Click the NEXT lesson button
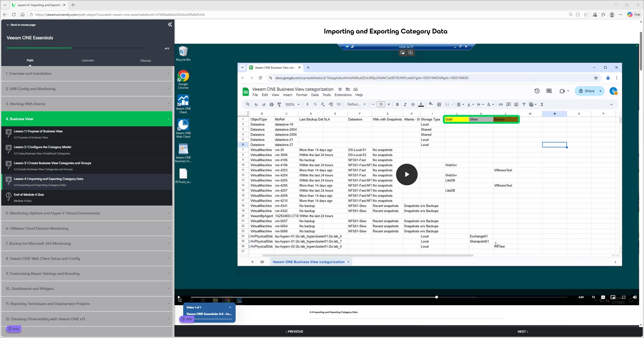 tap(523, 331)
